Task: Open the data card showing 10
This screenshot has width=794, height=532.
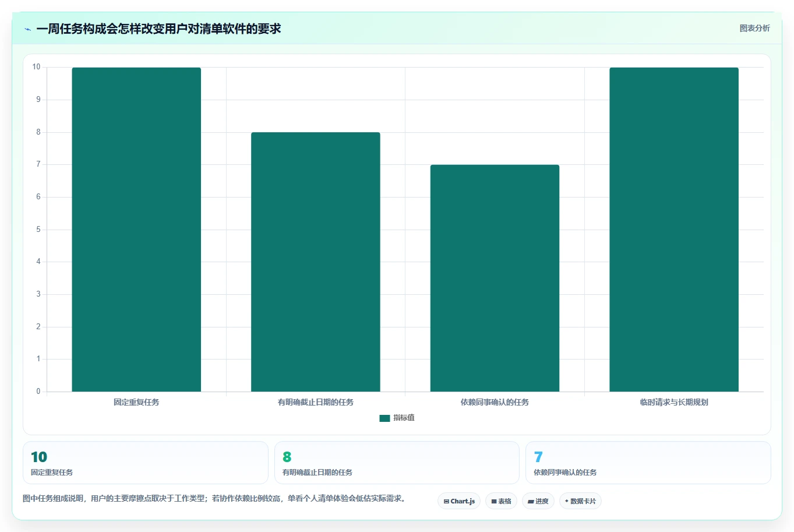Action: pos(146,463)
